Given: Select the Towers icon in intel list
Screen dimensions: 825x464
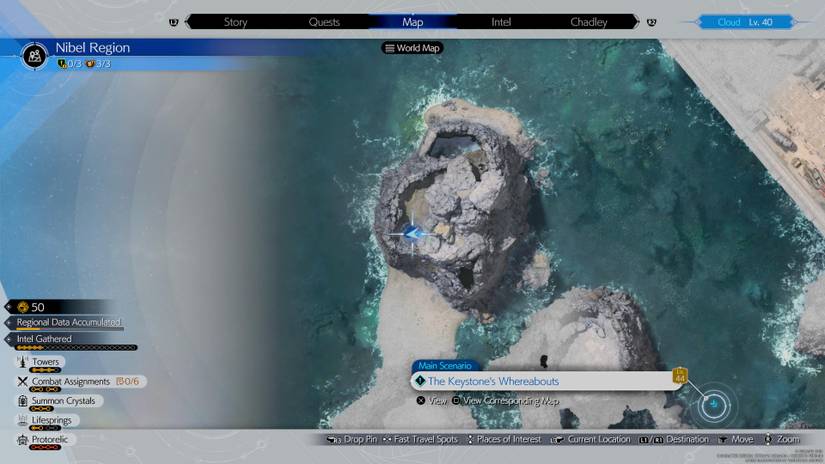Looking at the screenshot, I should (x=22, y=362).
